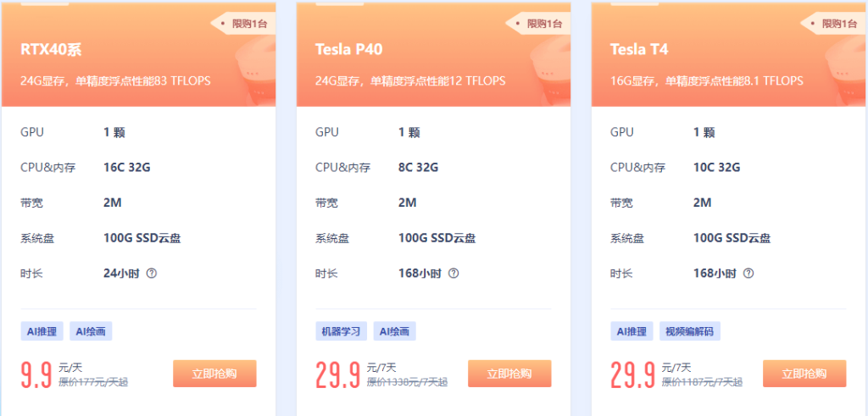Click 立即抢购 on the Tesla T4 card
The width and height of the screenshot is (868, 416).
[805, 374]
